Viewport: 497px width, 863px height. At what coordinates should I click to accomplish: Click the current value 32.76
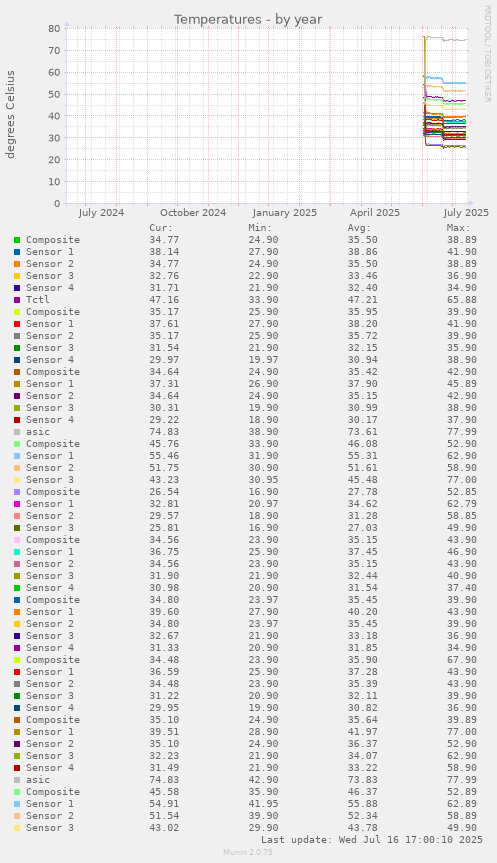point(164,276)
